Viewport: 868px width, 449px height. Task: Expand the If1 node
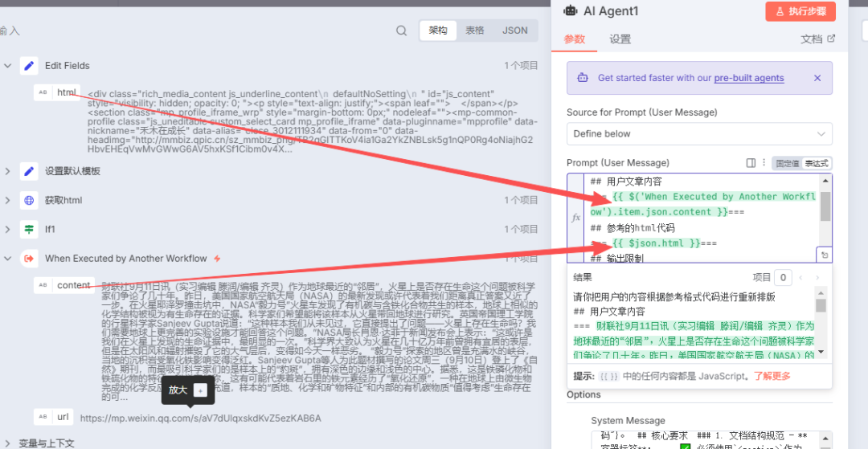pyautogui.click(x=8, y=229)
